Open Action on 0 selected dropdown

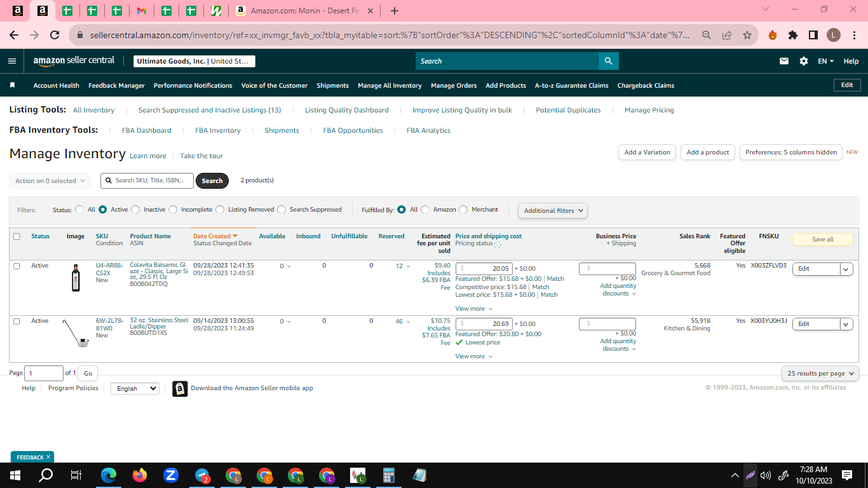(50, 181)
